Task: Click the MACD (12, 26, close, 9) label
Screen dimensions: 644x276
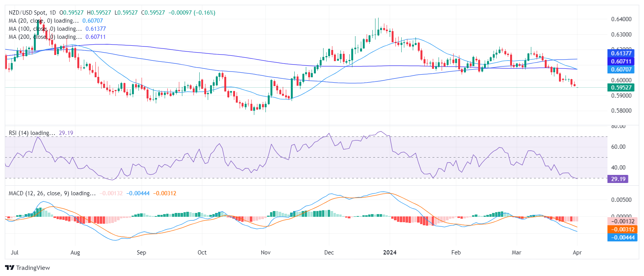Action: [x=52, y=193]
